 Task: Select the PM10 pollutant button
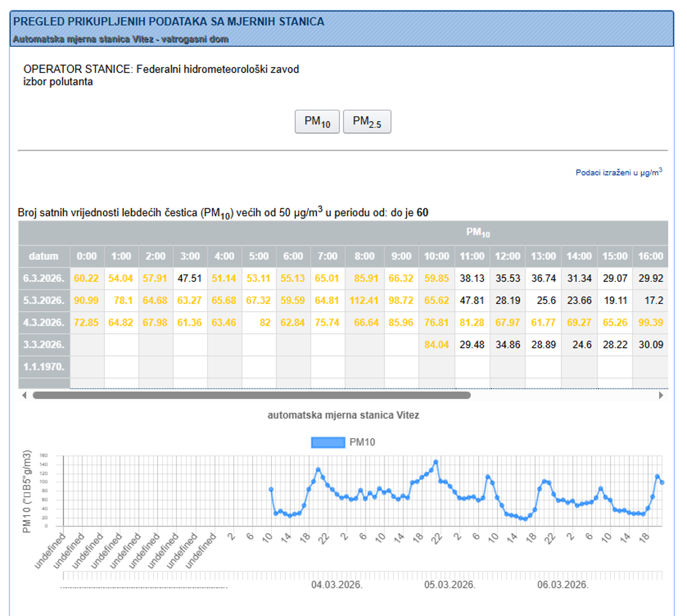317,121
